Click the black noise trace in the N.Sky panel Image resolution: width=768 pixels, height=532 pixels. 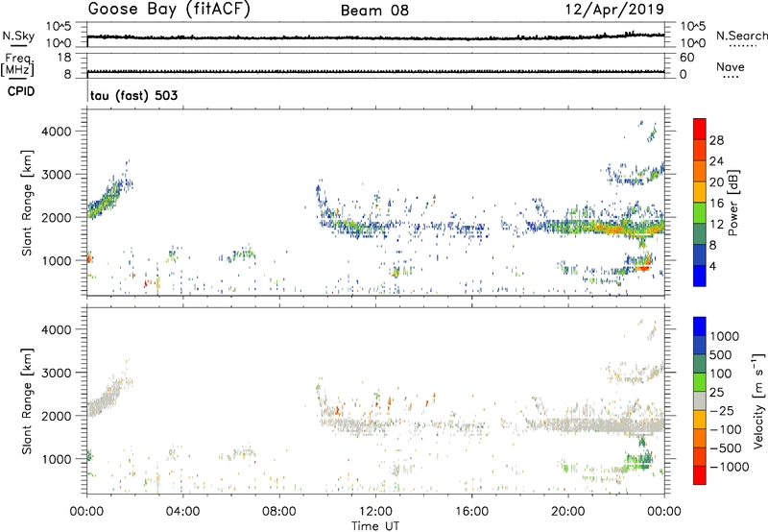click(x=375, y=37)
